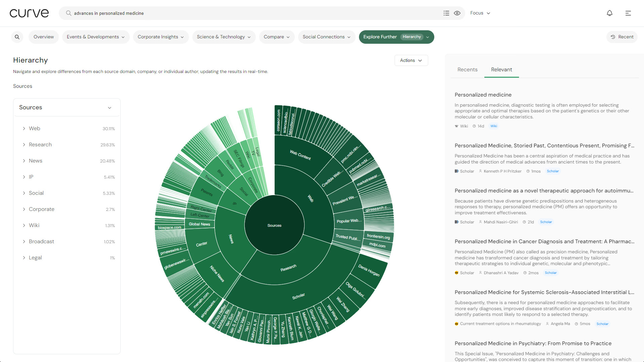Select the mdpi.com segment
Image resolution: width=644 pixels, height=362 pixels.
point(377,245)
